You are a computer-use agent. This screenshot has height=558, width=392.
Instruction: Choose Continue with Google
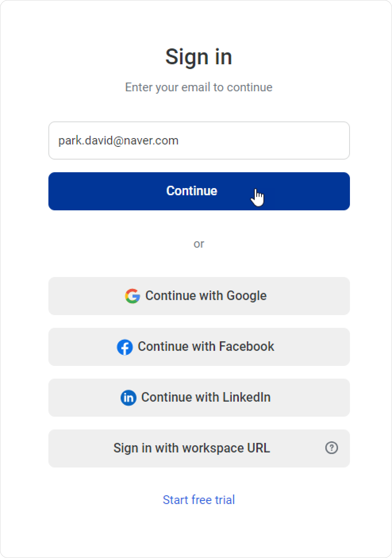point(198,296)
